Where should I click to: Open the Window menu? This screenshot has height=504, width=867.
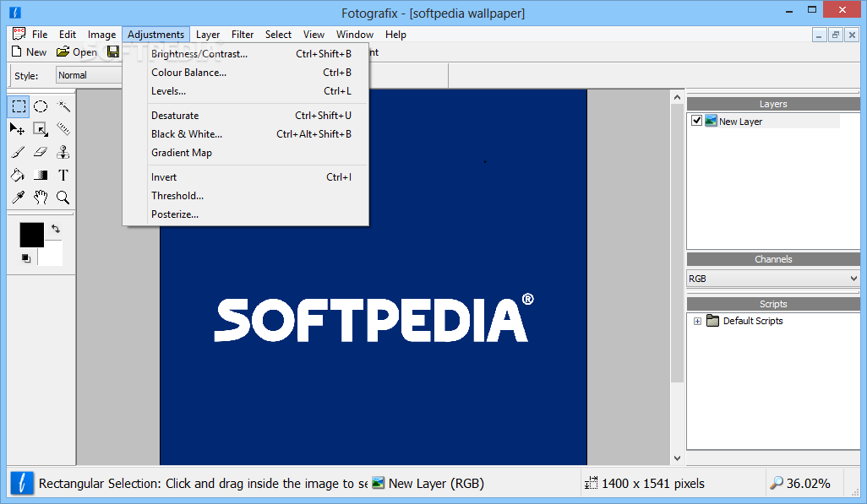click(x=354, y=35)
